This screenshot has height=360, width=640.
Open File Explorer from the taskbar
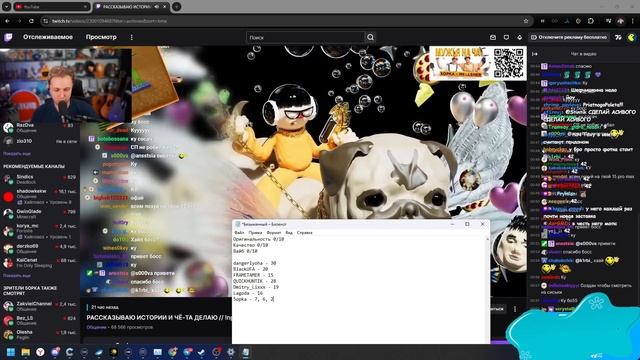(25, 352)
